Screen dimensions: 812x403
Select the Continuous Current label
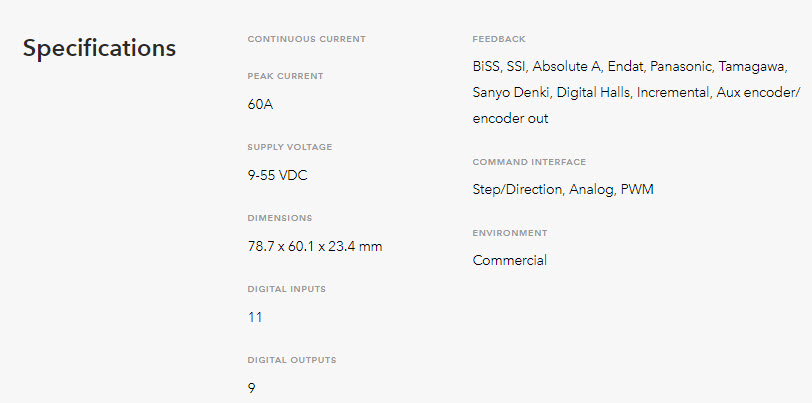click(307, 39)
